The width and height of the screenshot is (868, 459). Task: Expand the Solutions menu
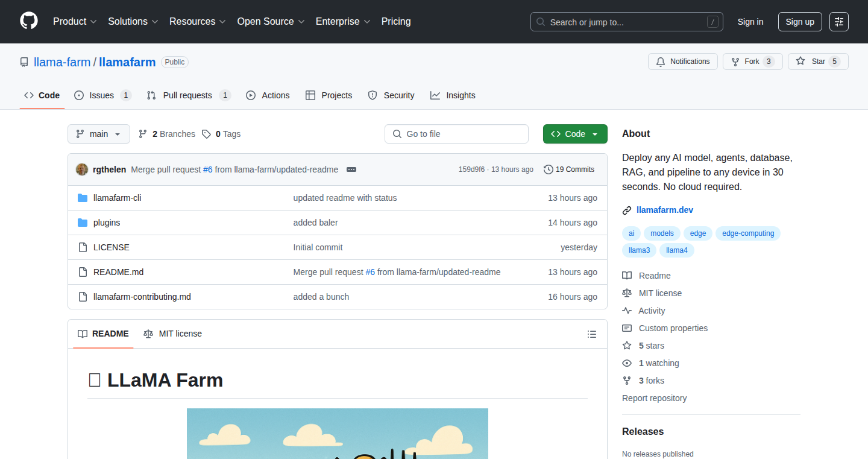[133, 22]
